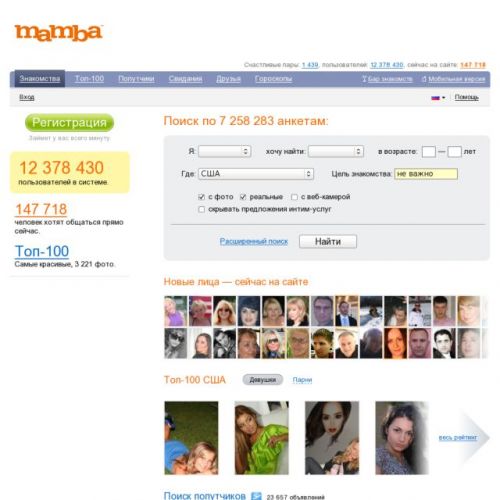Screen dimensions: 500x500
Task: Click the Mamba logo
Action: point(58,33)
